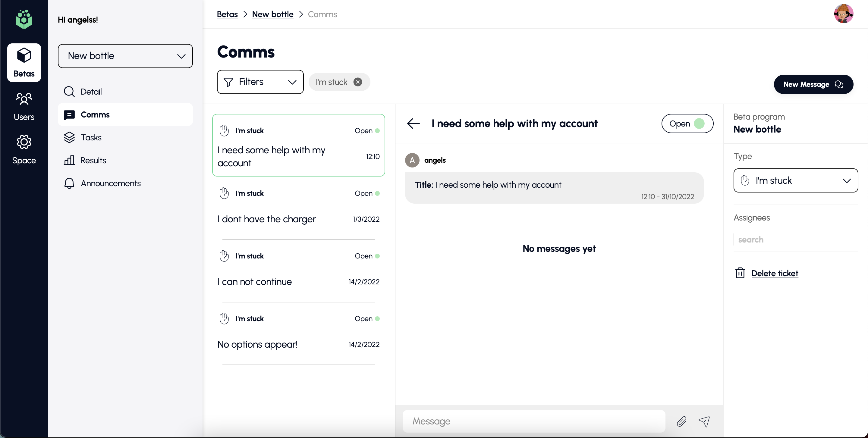Go to Tasks in the side menu

(91, 137)
